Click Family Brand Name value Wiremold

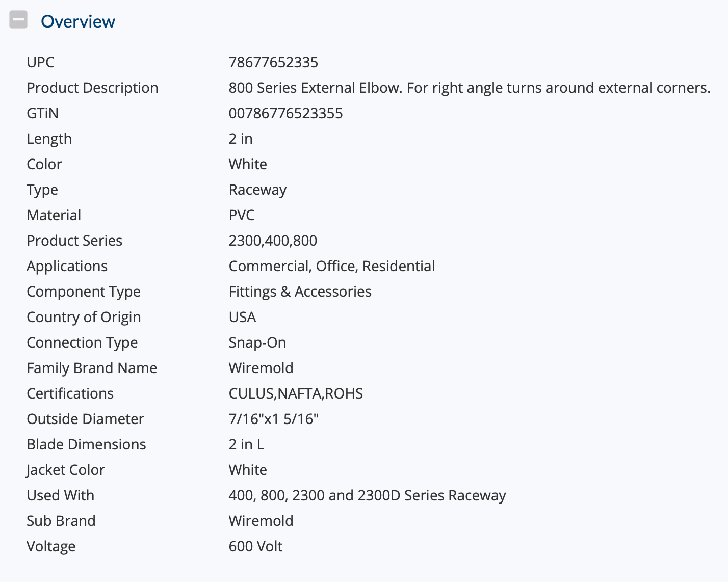(261, 368)
